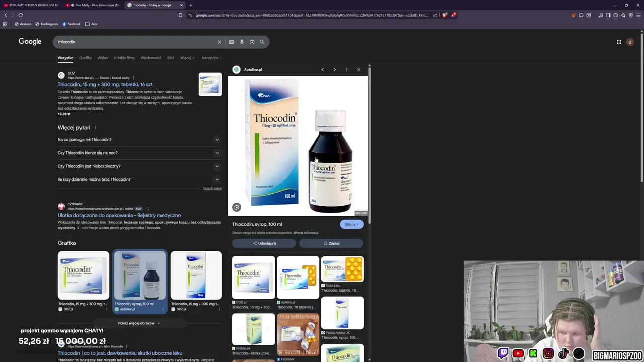644x362 pixels.
Task: Expand 'Pokaż więcej obrazów'
Action: [139, 323]
